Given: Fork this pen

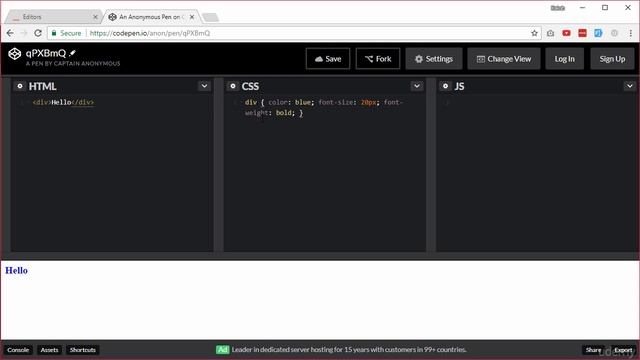Looking at the screenshot, I should click(378, 59).
